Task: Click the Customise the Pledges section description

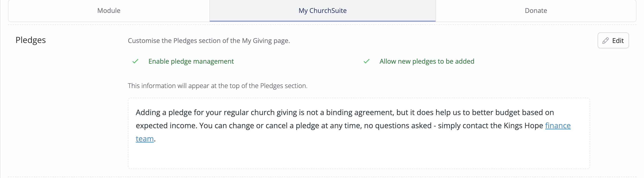Action: click(x=209, y=41)
